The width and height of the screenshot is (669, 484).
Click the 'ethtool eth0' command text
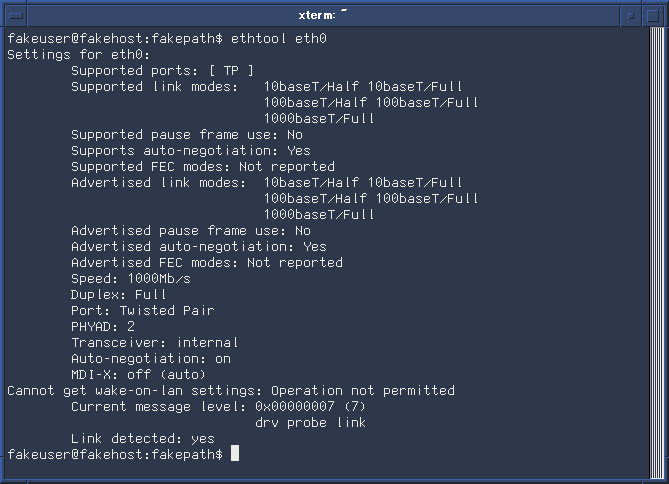tap(279, 38)
